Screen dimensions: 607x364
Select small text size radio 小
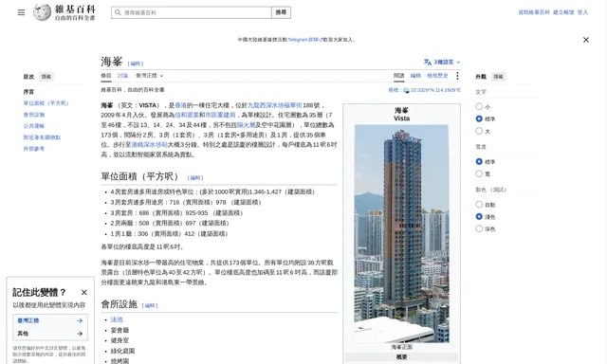pyautogui.click(x=479, y=106)
